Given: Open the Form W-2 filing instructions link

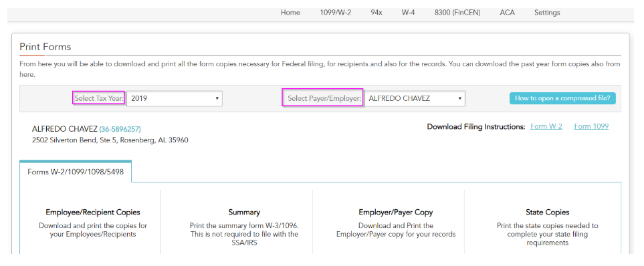Looking at the screenshot, I should [x=546, y=126].
